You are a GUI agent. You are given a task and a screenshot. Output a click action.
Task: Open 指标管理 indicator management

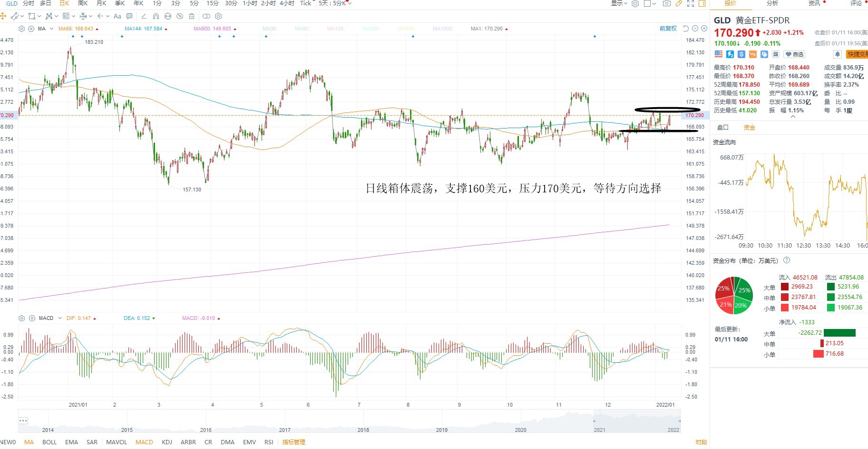pos(294,442)
